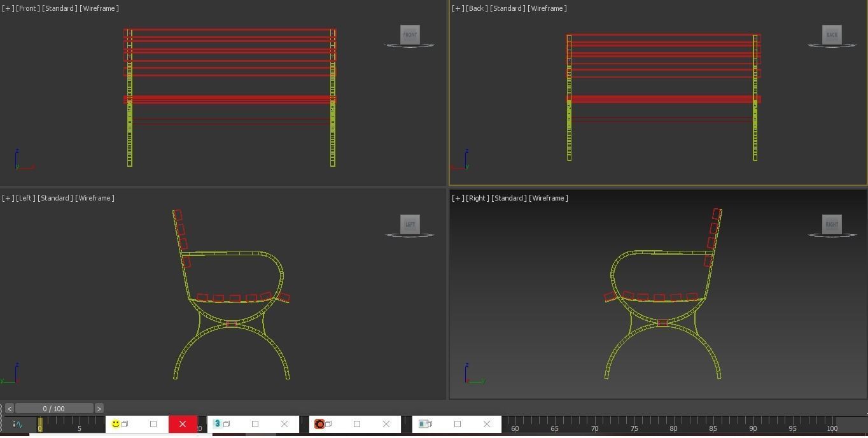
Task: Open [Standard] menu in the Right viewport
Action: point(509,198)
